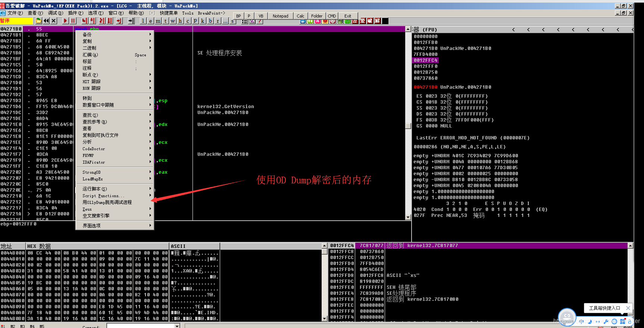Image resolution: width=644 pixels, height=328 pixels.
Task: Expand the 断点(P) submenu
Action: (x=115, y=75)
